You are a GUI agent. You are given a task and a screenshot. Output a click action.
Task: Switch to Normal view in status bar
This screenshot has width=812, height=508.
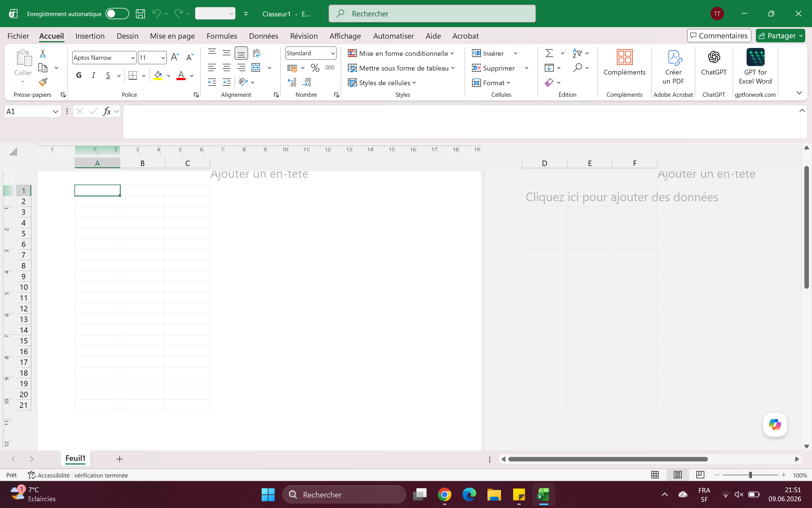coord(655,475)
